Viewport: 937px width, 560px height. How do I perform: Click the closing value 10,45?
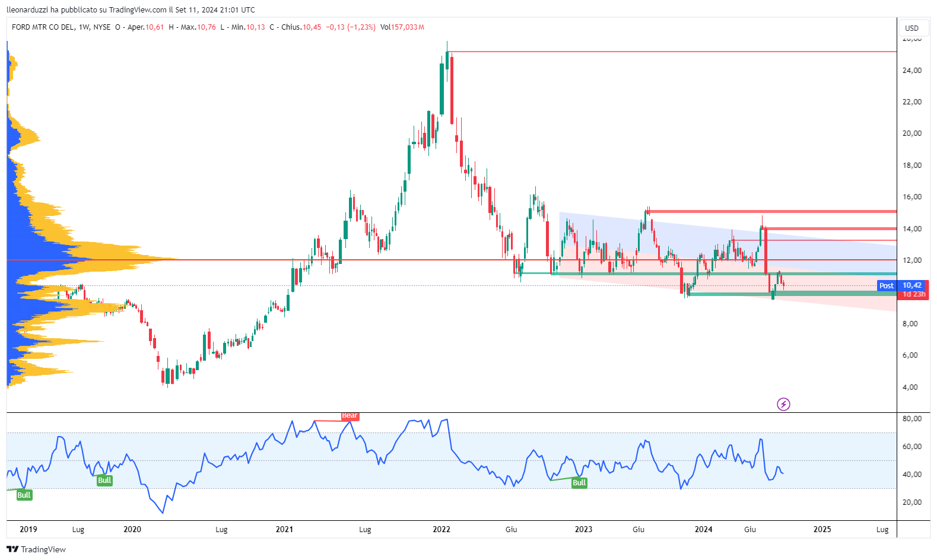(x=312, y=27)
